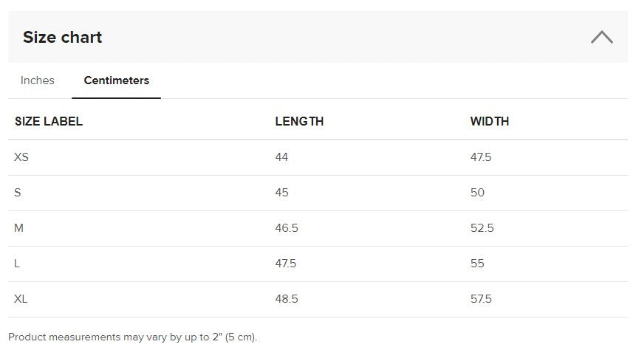Click the Size chart heading
The width and height of the screenshot is (636, 364).
(x=62, y=37)
